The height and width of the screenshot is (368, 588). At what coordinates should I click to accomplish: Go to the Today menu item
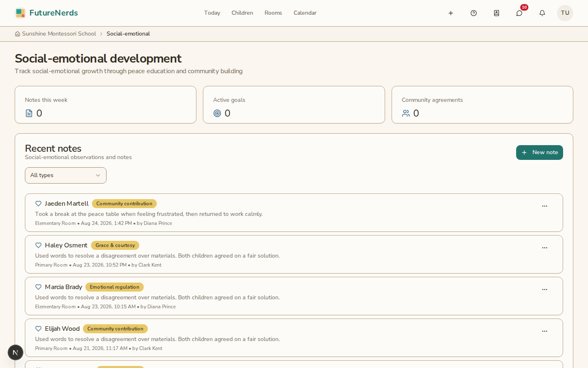[212, 13]
